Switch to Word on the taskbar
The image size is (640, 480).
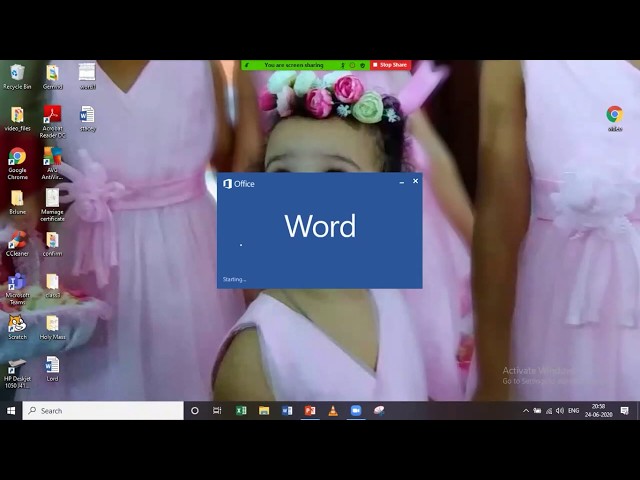click(x=287, y=411)
